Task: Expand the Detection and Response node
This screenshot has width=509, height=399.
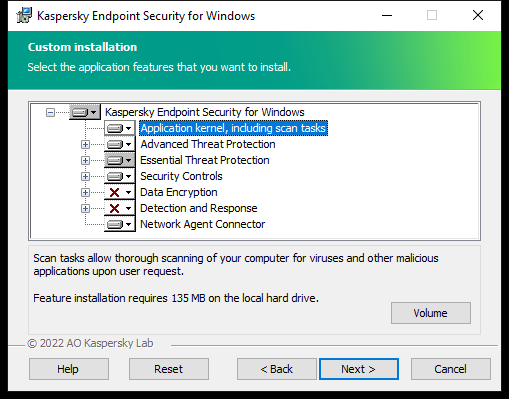Action: click(x=85, y=208)
